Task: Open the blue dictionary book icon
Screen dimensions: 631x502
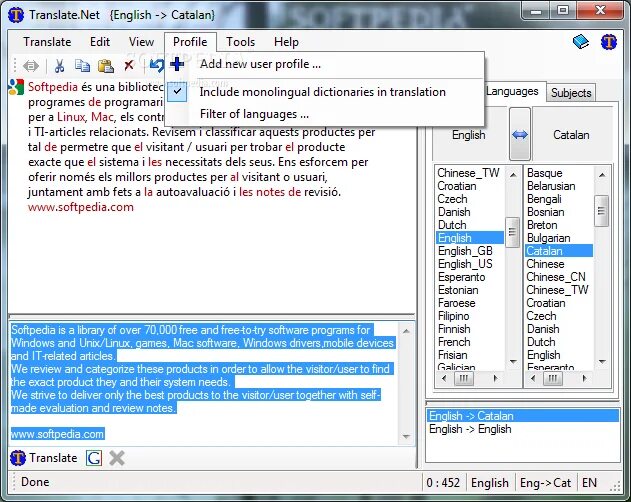Action: (x=581, y=41)
